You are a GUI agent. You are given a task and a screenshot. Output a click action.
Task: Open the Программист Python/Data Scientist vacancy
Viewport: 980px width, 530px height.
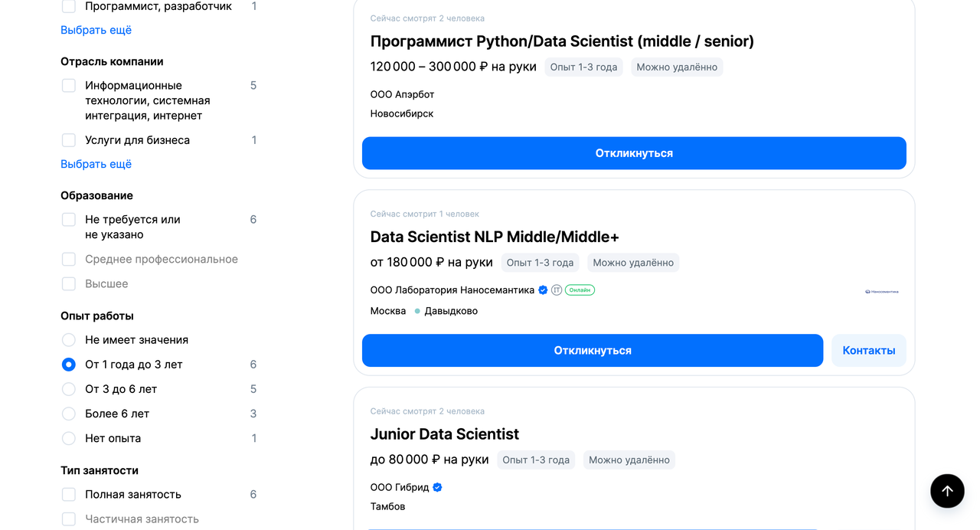(561, 41)
